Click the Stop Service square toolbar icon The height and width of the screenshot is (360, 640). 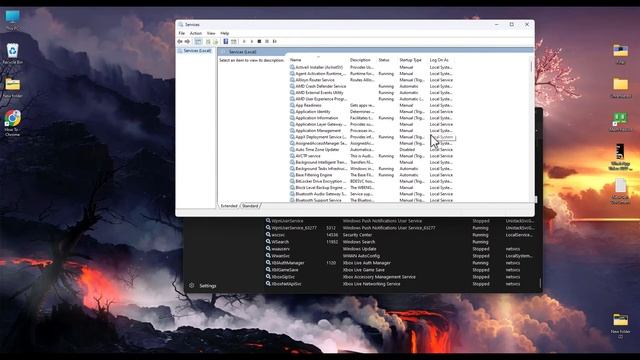259,42
